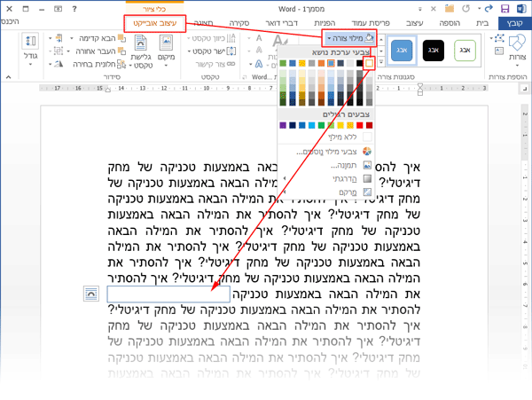
Task: Switch to the Mailings (דברי דואר) tab
Action: coord(281,23)
